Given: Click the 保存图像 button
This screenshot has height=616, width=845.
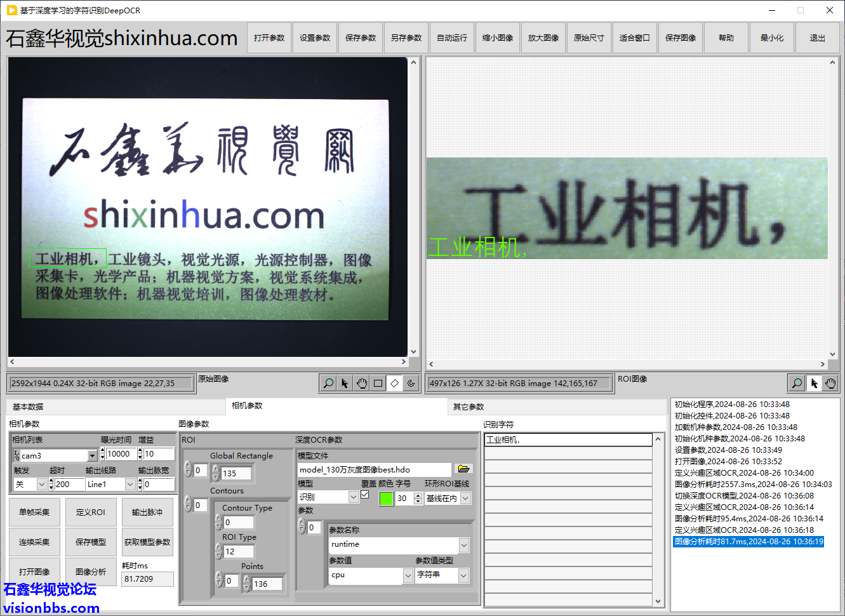Looking at the screenshot, I should pyautogui.click(x=681, y=38).
